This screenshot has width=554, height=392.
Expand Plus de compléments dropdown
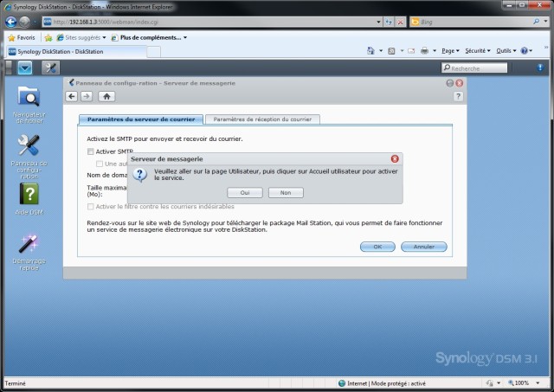(185, 37)
